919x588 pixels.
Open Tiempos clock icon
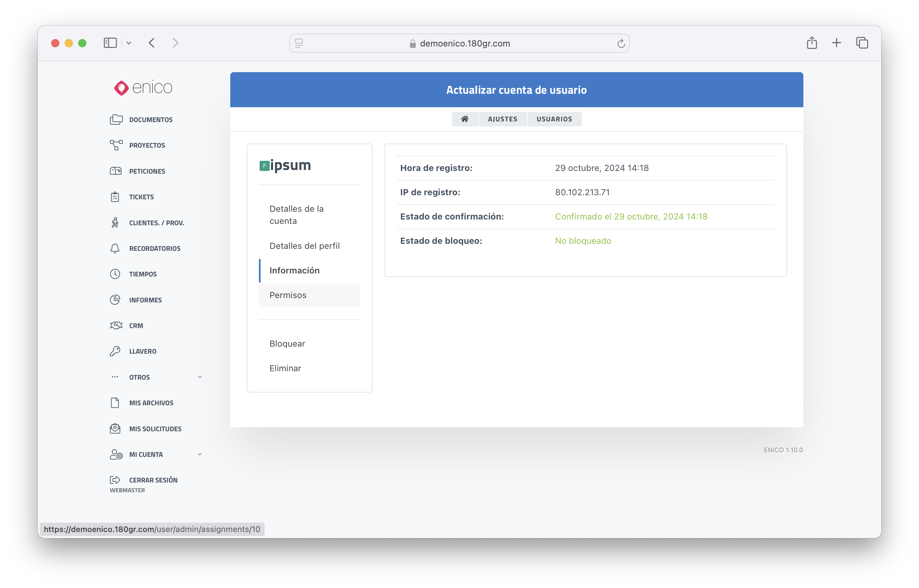coord(115,274)
